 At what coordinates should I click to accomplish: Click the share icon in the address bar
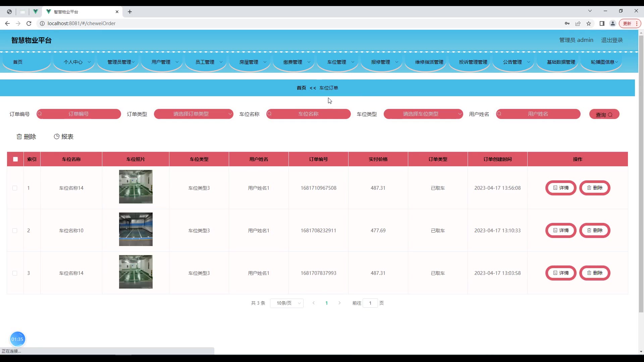click(x=578, y=23)
